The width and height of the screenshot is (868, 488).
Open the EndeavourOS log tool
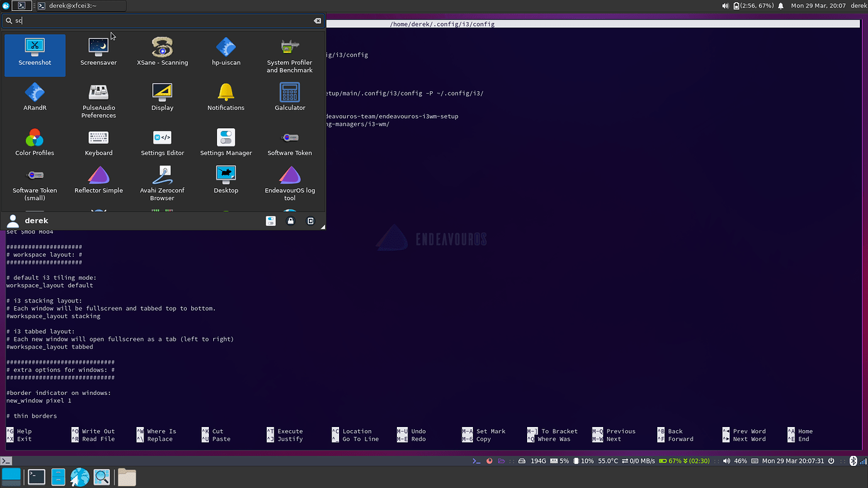pos(289,181)
